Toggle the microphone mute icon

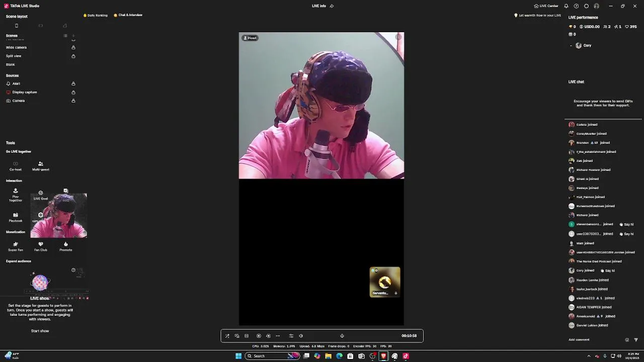click(342, 336)
